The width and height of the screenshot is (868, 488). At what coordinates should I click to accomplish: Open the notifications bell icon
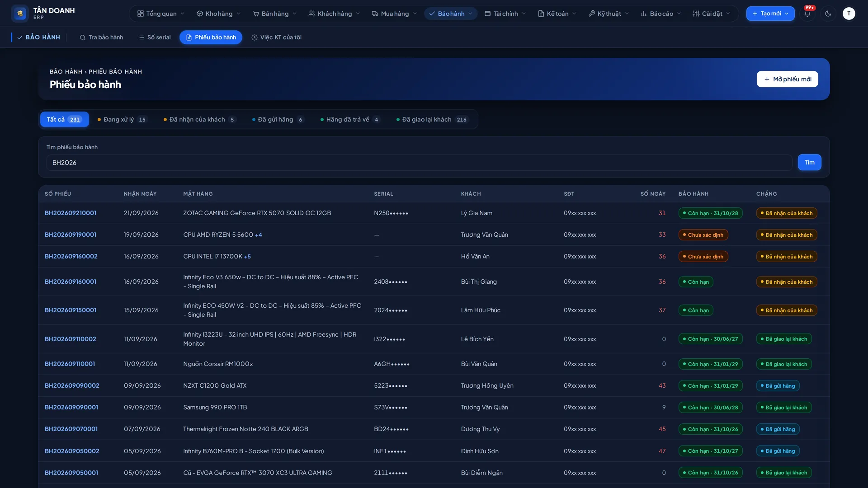(807, 14)
